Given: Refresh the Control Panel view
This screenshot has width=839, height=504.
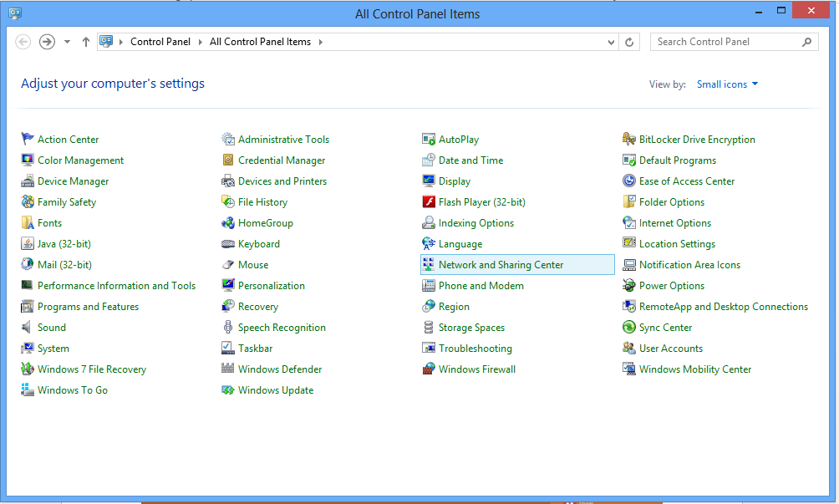Looking at the screenshot, I should tap(629, 42).
